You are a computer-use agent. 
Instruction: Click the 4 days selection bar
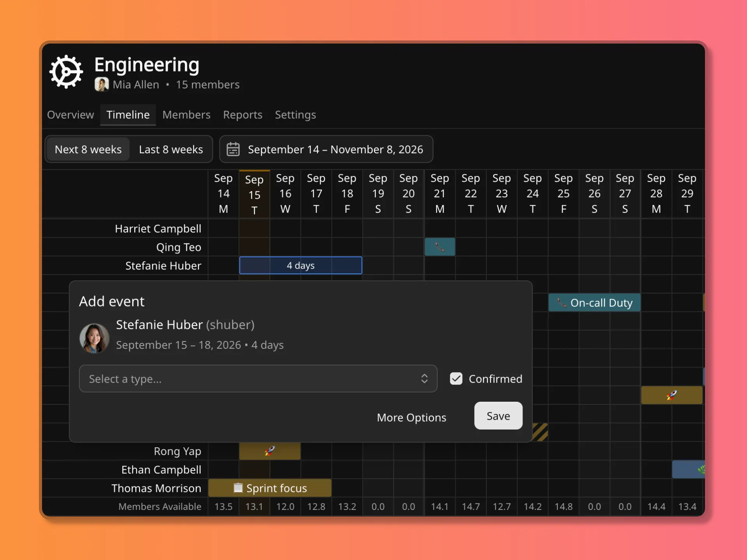301,265
